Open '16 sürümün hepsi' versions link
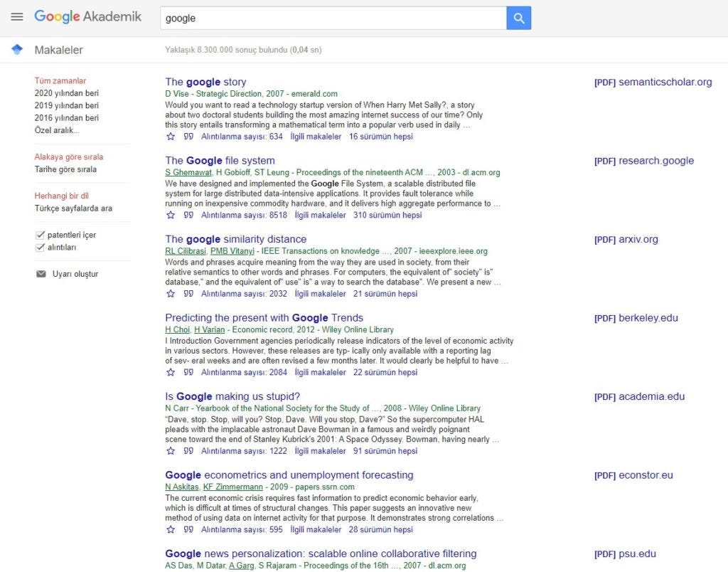The width and height of the screenshot is (728, 572). coord(381,137)
